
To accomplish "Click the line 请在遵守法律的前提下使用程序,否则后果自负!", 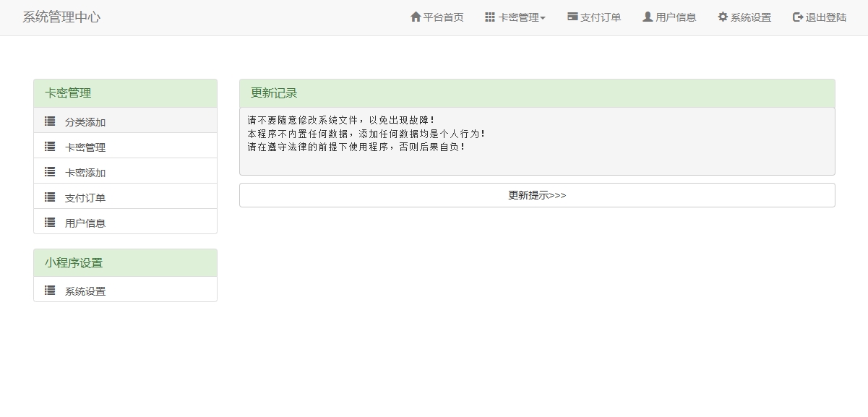I will click(x=356, y=147).
